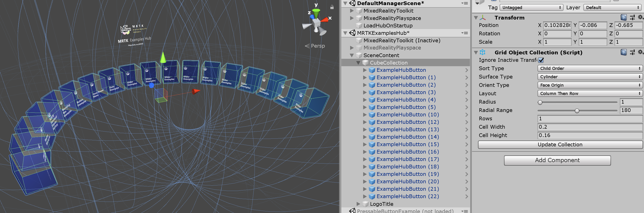This screenshot has height=213, width=644.
Task: Click the lock icon above the scene gizmo
Action: [x=332, y=7]
